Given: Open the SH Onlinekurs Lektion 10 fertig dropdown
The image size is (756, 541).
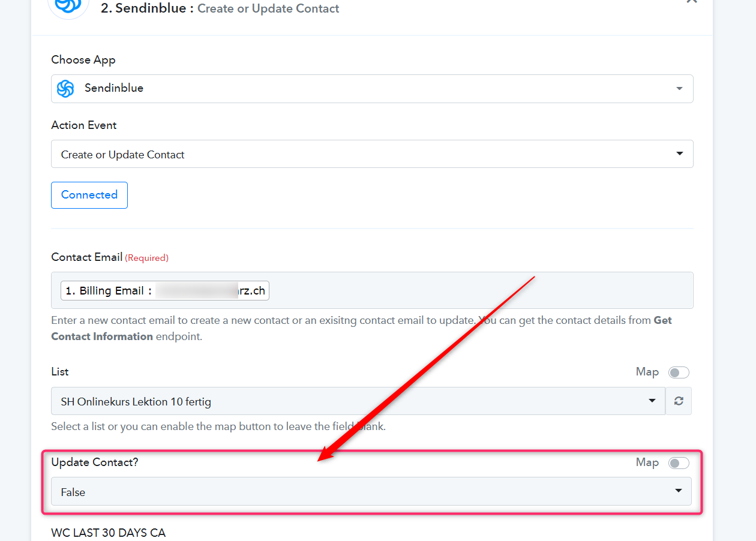Looking at the screenshot, I should pos(358,401).
